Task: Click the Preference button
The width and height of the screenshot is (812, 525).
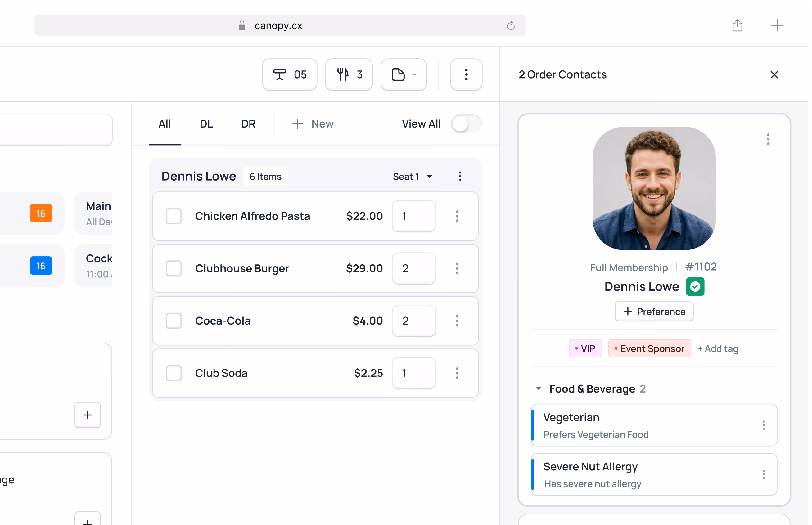Action: click(x=654, y=311)
